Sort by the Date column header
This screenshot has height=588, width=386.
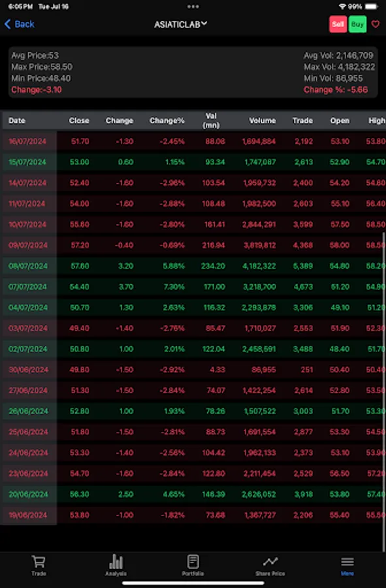point(17,120)
